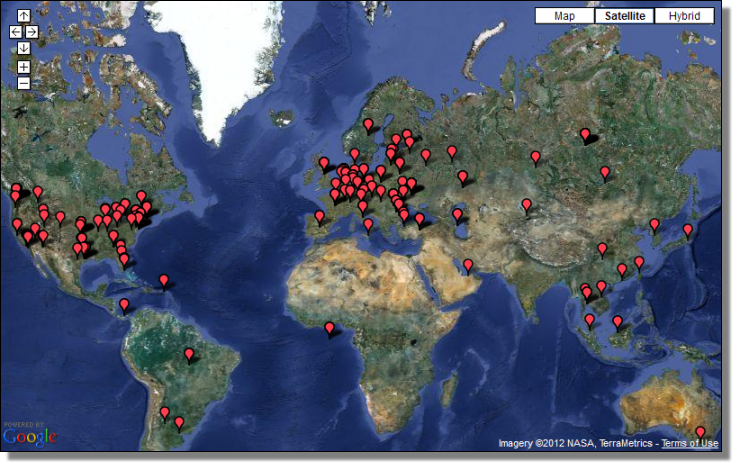Select the northernmost Siberia marker

585,135
